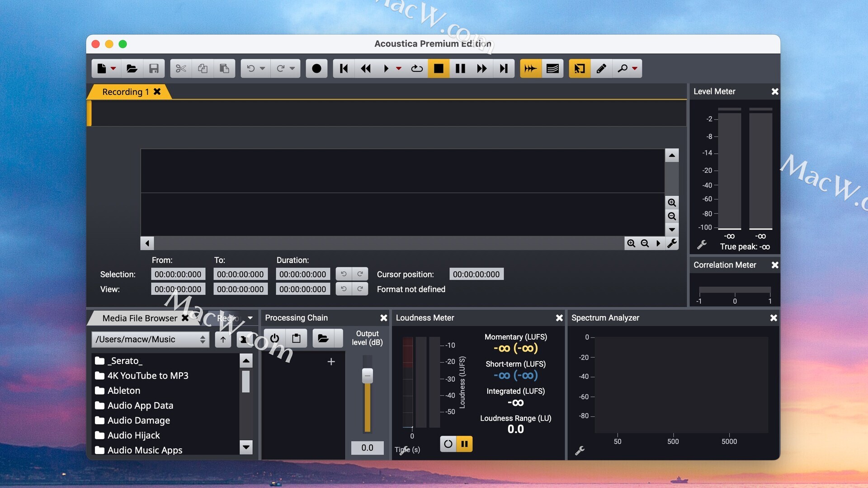Pause the Loudness Meter
Image resolution: width=868 pixels, height=488 pixels.
(464, 444)
